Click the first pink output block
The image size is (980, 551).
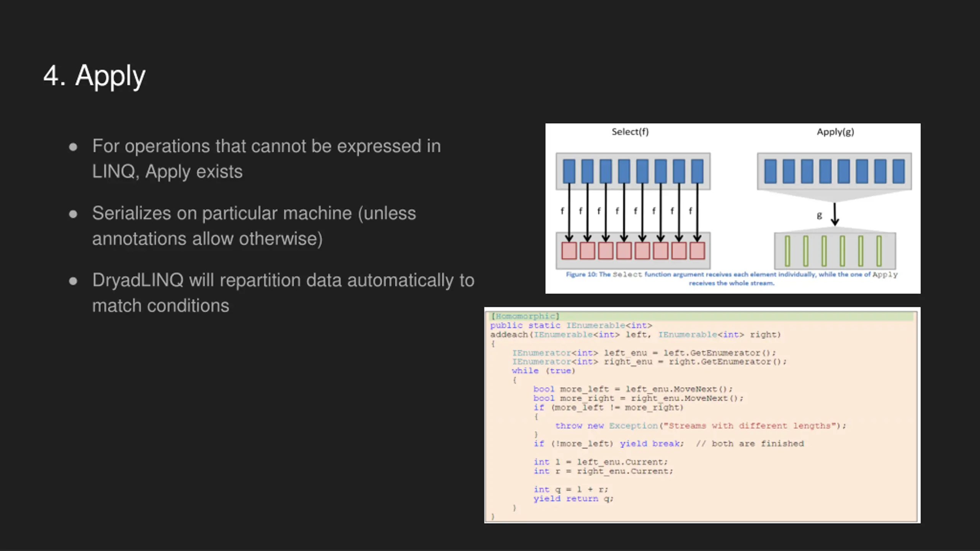(569, 251)
